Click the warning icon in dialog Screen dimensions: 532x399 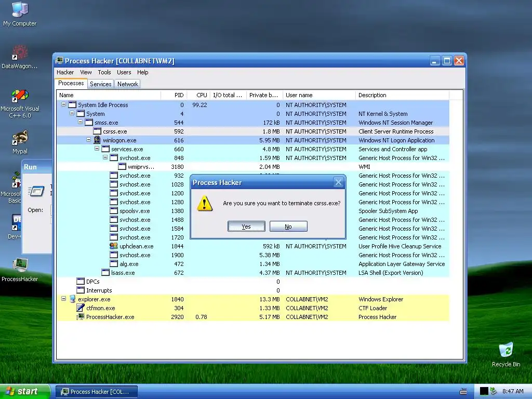tap(205, 203)
